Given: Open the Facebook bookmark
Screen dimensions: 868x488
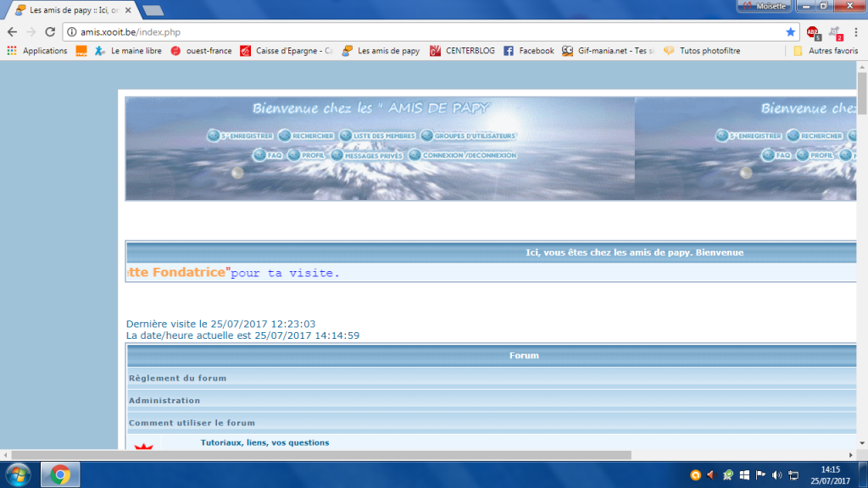Looking at the screenshot, I should tap(529, 50).
